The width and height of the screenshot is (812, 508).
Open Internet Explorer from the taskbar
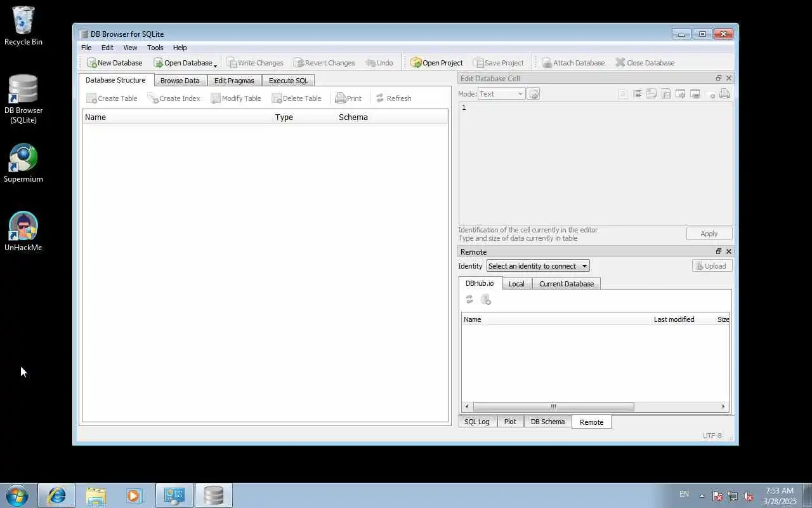(56, 495)
